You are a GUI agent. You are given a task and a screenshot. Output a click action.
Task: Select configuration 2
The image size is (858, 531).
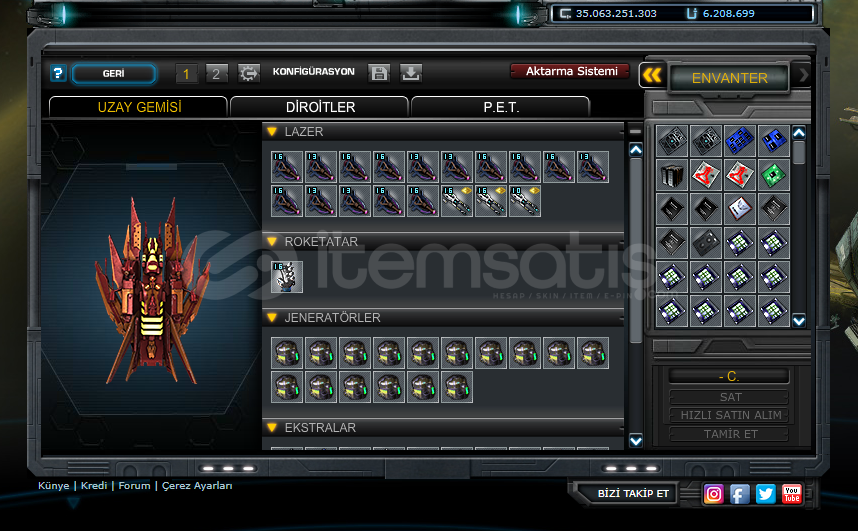pyautogui.click(x=216, y=73)
